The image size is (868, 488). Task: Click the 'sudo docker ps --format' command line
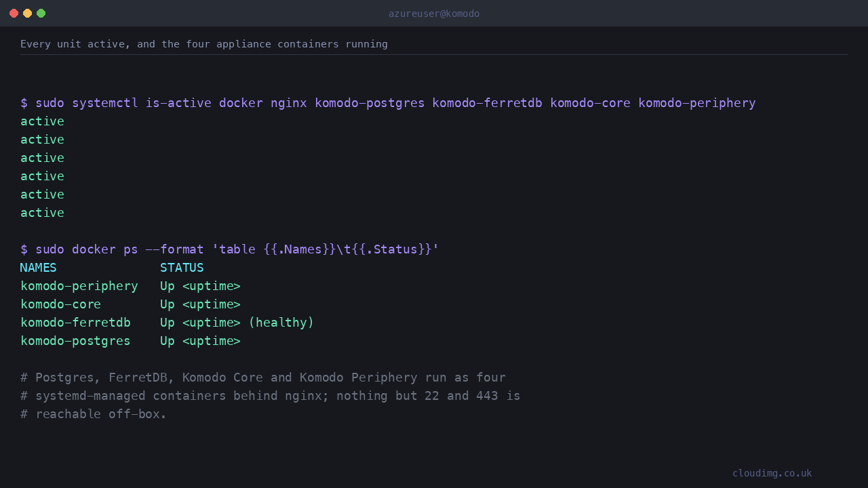pos(230,249)
